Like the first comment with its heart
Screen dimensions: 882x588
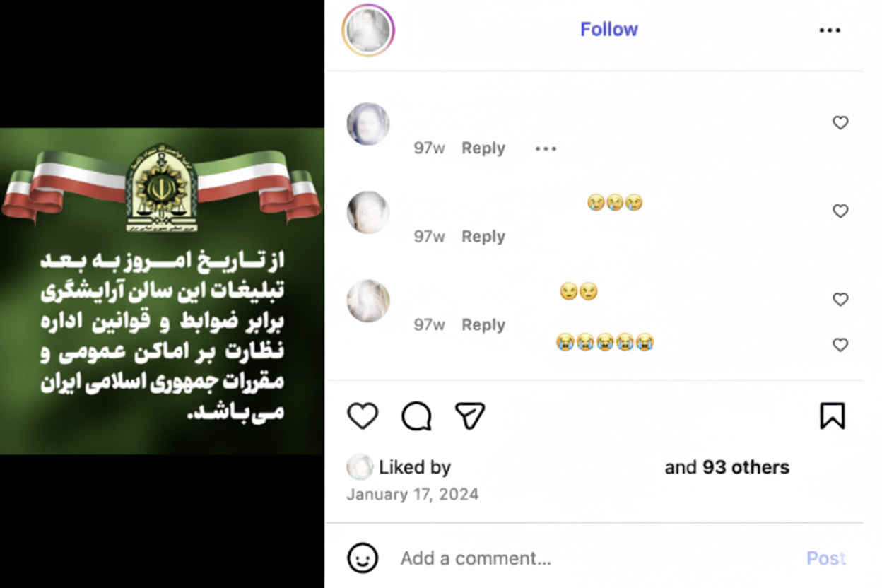pyautogui.click(x=840, y=123)
